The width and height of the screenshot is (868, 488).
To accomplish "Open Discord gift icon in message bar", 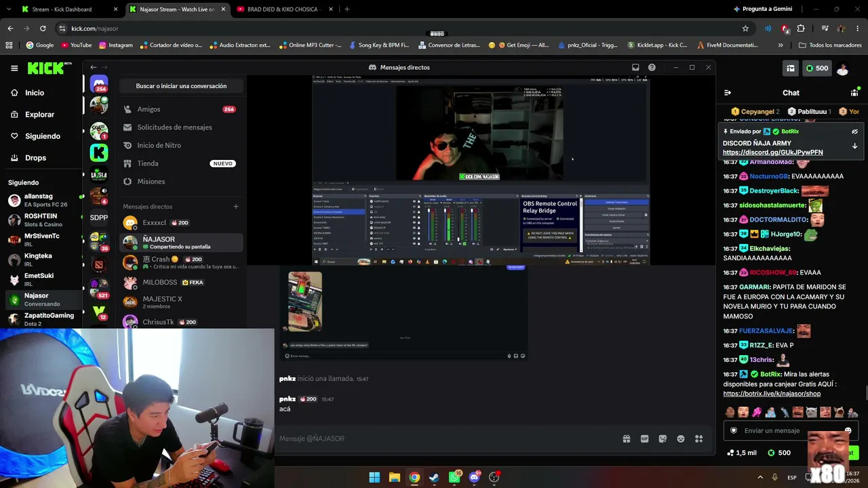I will pos(626,439).
